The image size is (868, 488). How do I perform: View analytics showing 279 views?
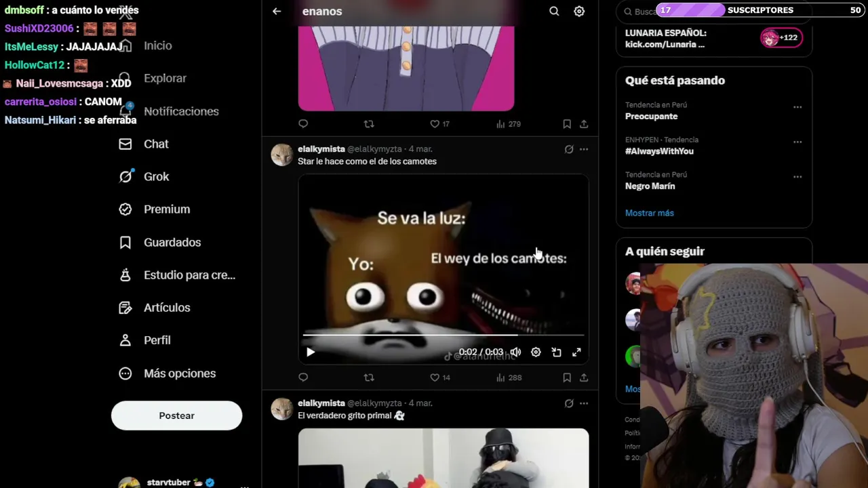[509, 124]
